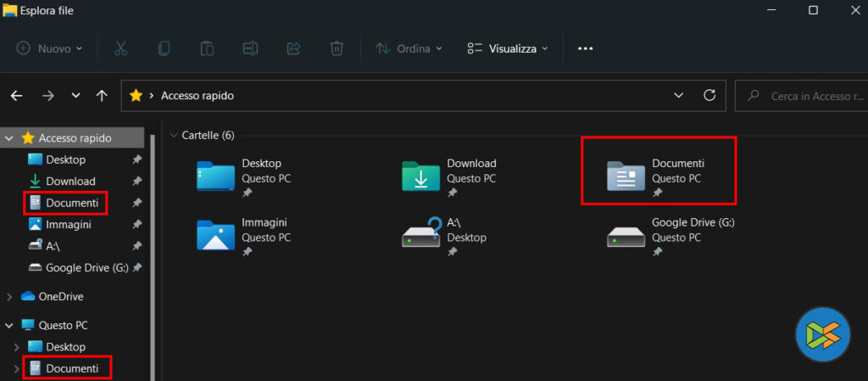Go up one directory level

(102, 96)
